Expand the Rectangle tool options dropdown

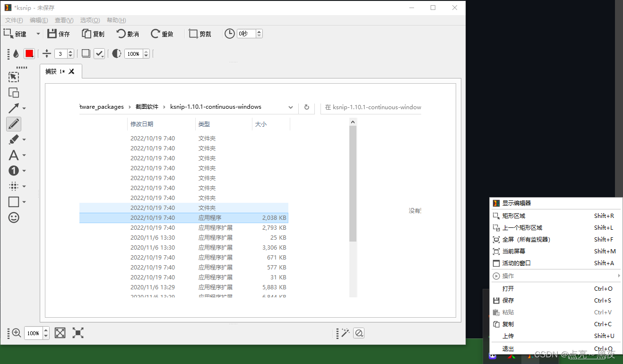click(24, 202)
